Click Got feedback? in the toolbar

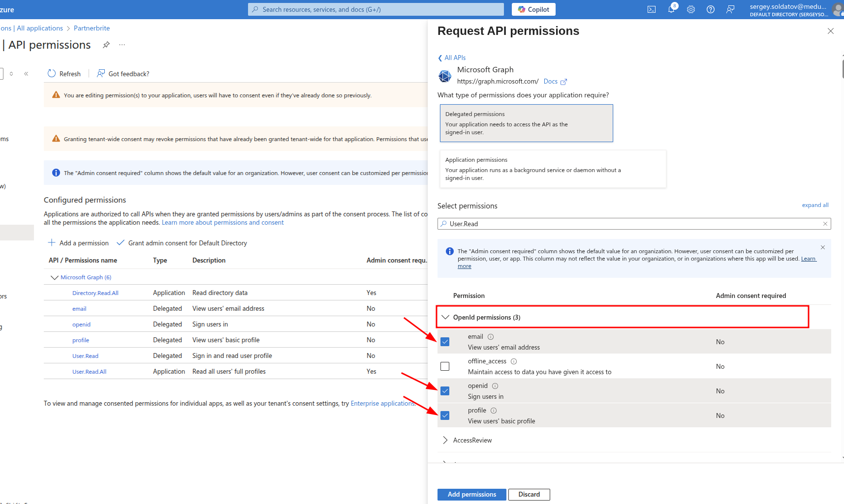click(x=123, y=74)
